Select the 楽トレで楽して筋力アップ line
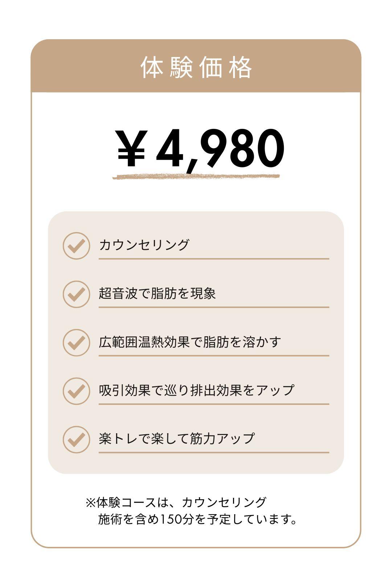Screen dimensions: 392x581 (x=177, y=439)
